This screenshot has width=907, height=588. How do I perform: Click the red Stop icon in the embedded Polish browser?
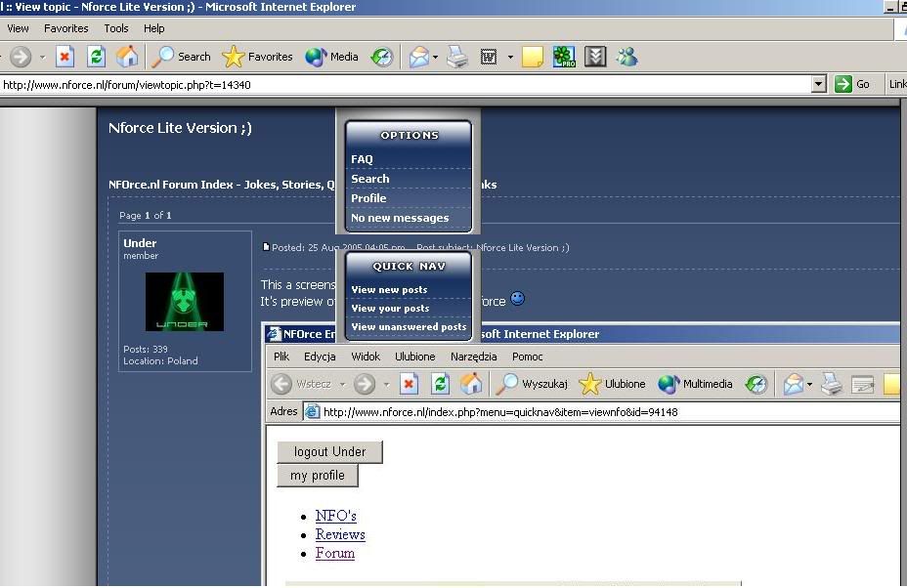(409, 384)
